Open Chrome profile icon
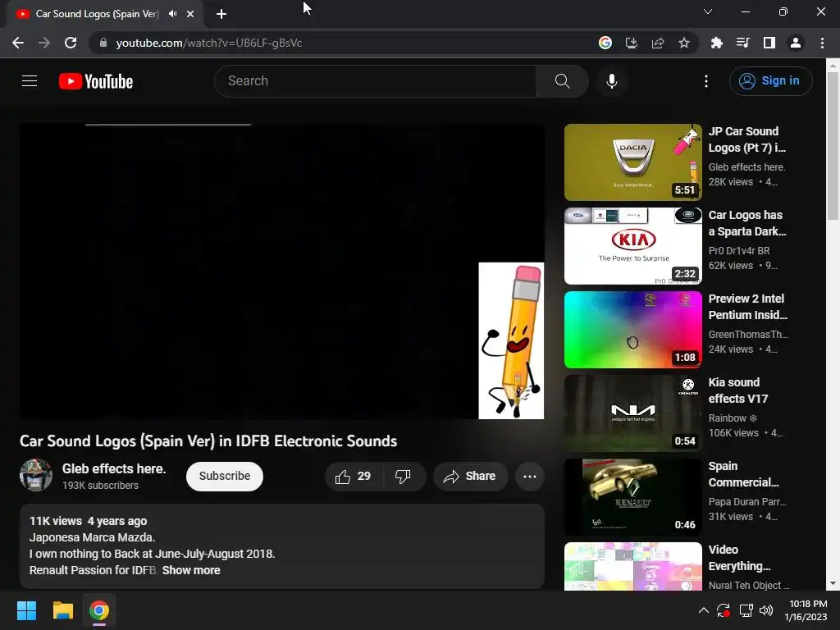The image size is (840, 630). coord(796,43)
